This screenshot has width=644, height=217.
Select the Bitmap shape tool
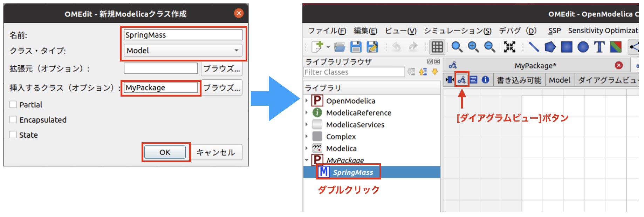(x=616, y=47)
